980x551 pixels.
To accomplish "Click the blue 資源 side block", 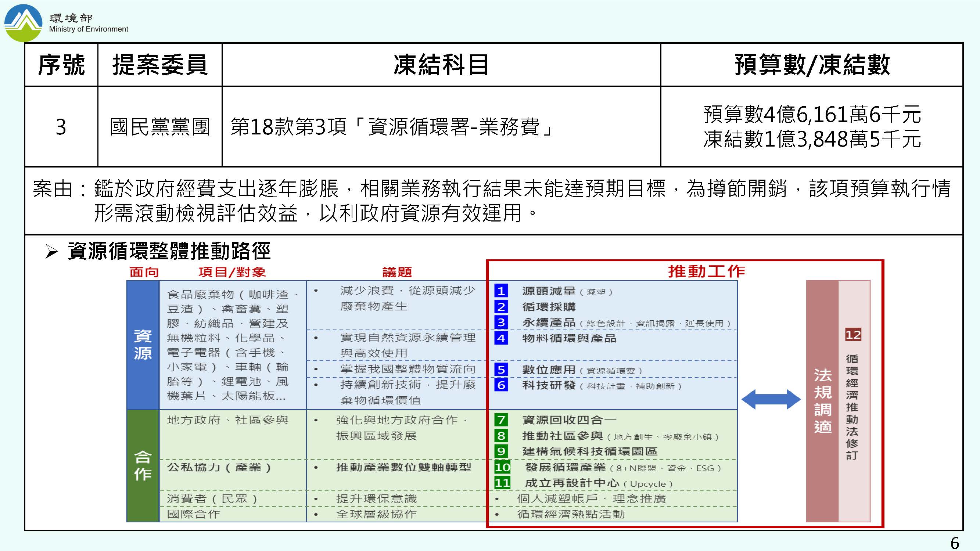I will pyautogui.click(x=143, y=345).
